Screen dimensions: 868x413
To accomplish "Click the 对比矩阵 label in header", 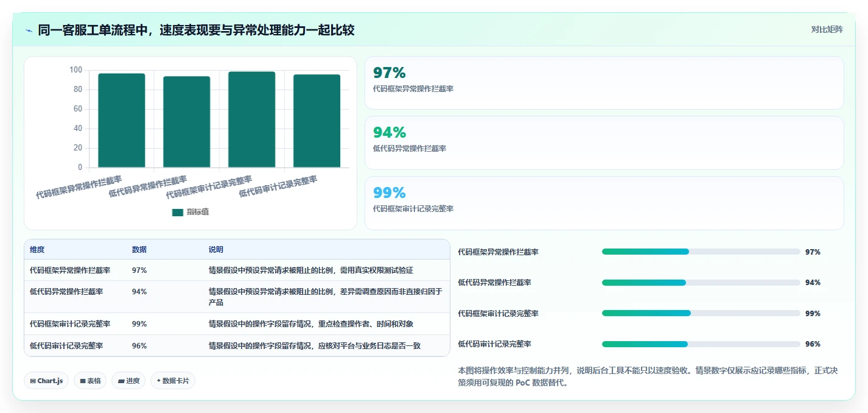I will pyautogui.click(x=827, y=30).
